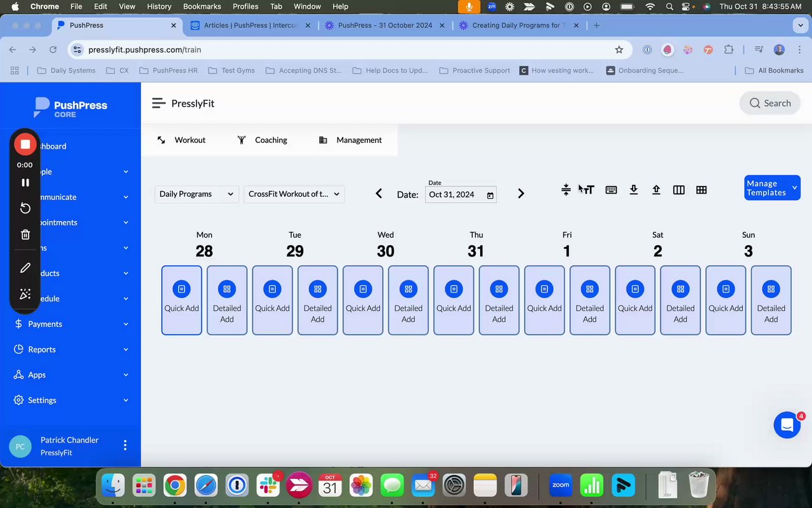812x508 pixels.
Task: Restart the recording with the rewind icon
Action: coord(25,208)
